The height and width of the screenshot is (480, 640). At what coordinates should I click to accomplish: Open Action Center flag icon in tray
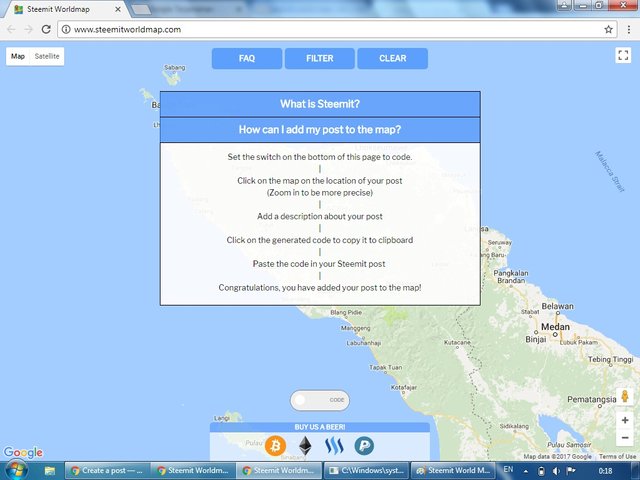[x=571, y=471]
